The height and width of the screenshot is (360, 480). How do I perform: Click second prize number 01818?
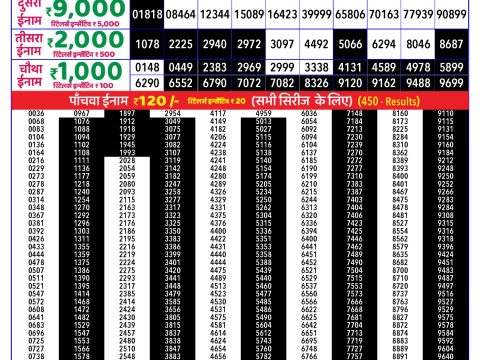[x=147, y=14]
